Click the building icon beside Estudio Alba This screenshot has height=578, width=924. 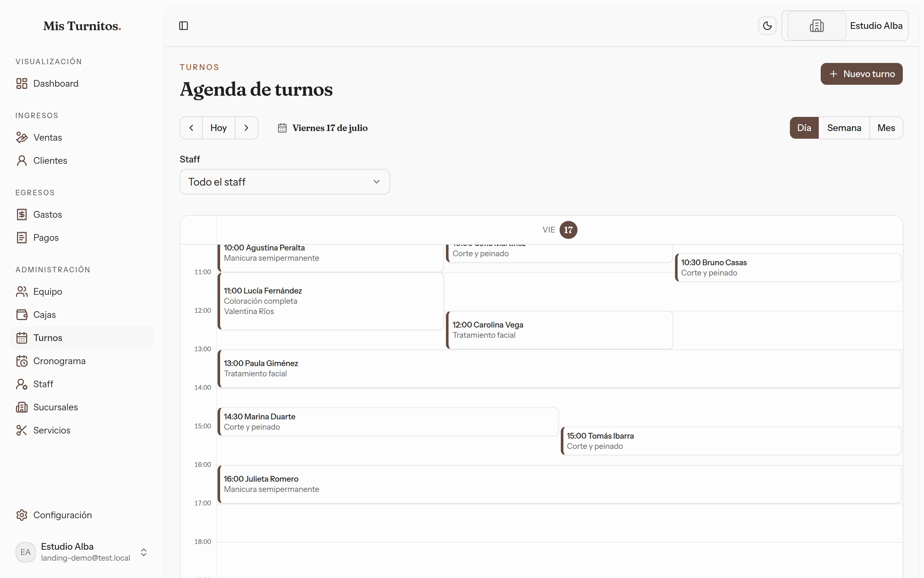(x=817, y=26)
